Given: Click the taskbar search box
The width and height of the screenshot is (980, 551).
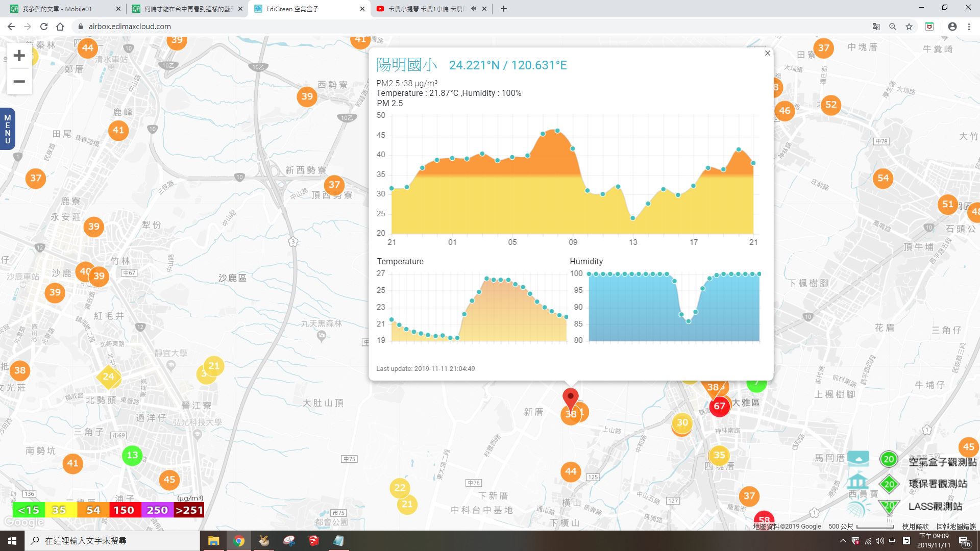Looking at the screenshot, I should click(x=112, y=541).
